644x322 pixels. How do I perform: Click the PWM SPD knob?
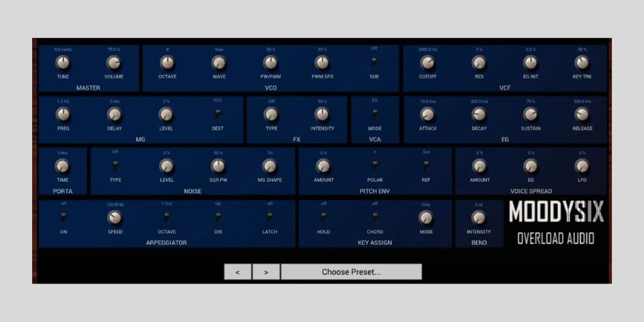[322, 63]
